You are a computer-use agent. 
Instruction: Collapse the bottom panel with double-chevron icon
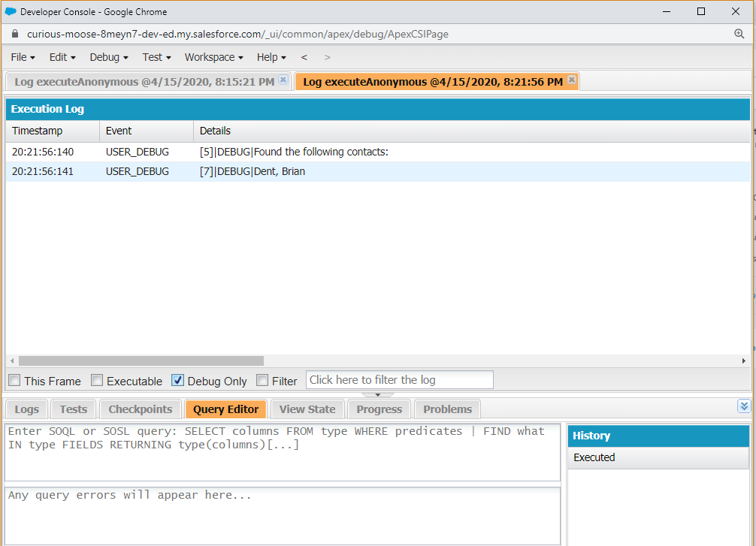(x=743, y=406)
